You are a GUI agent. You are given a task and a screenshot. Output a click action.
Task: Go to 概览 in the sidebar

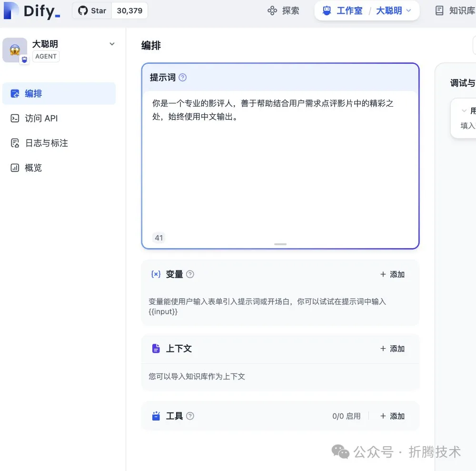(59, 168)
